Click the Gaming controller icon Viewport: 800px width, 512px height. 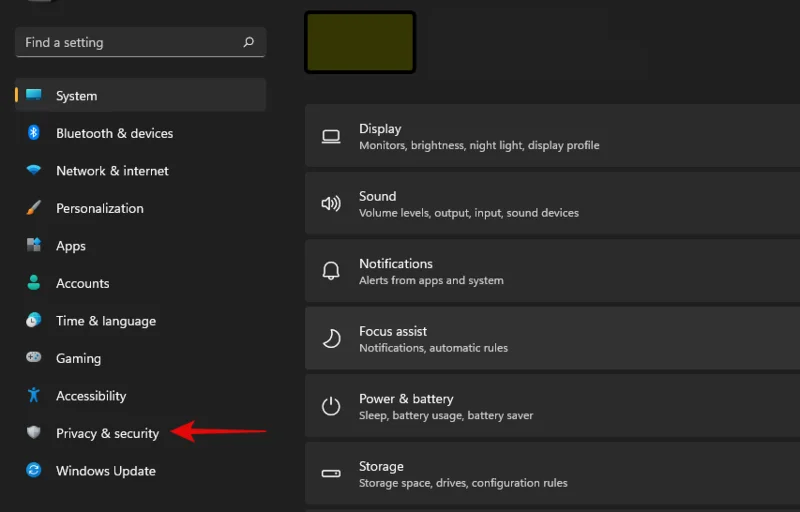point(34,358)
